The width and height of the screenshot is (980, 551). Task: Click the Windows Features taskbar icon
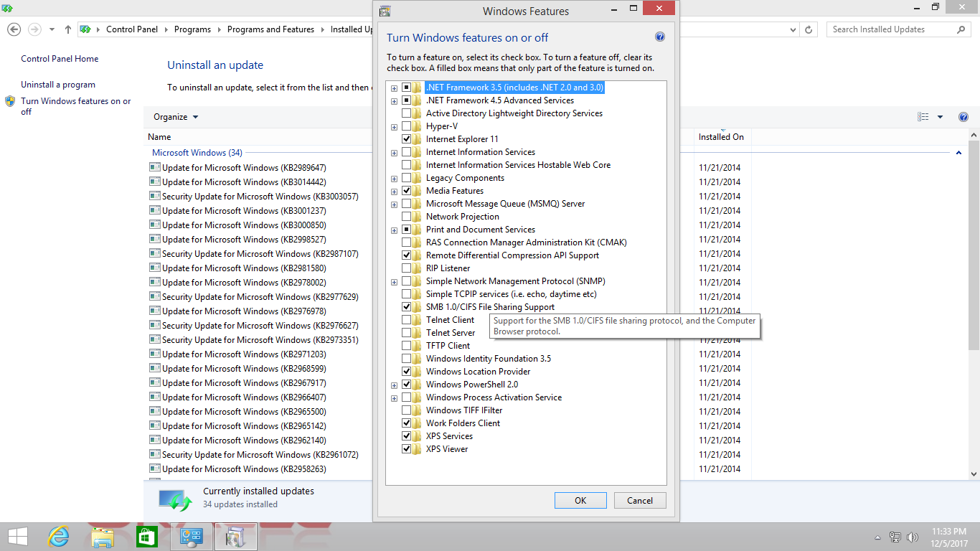pos(235,536)
